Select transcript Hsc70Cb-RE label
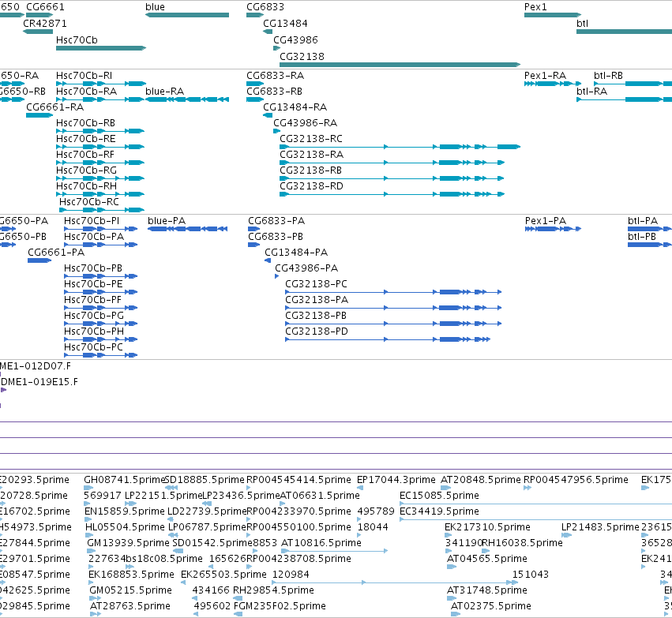Image resolution: width=672 pixels, height=618 pixels. coord(86,139)
